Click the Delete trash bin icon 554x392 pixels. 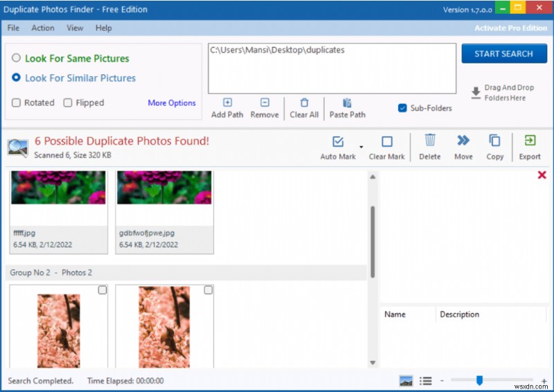(x=430, y=140)
